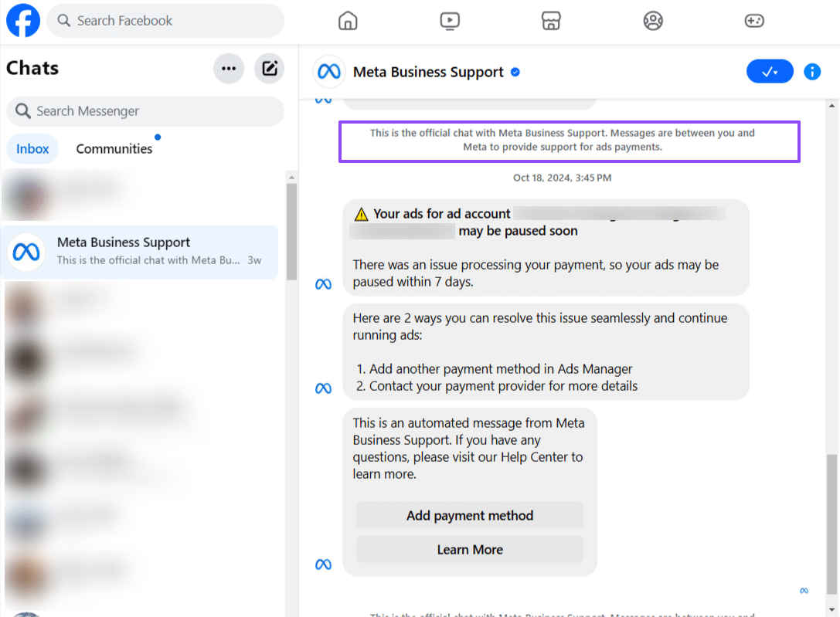Image resolution: width=840 pixels, height=617 pixels.
Task: Open the Gaming controller icon
Action: pos(754,21)
